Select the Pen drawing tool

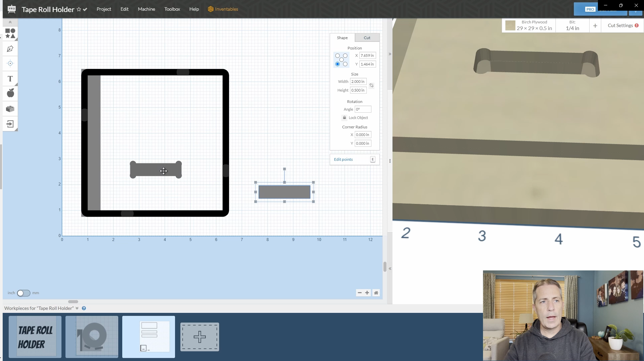click(10, 49)
